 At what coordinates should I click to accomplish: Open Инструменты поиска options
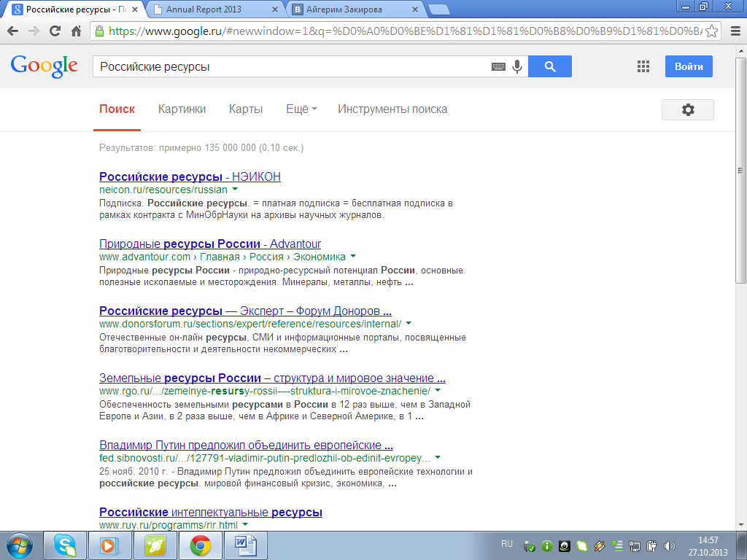(x=392, y=109)
